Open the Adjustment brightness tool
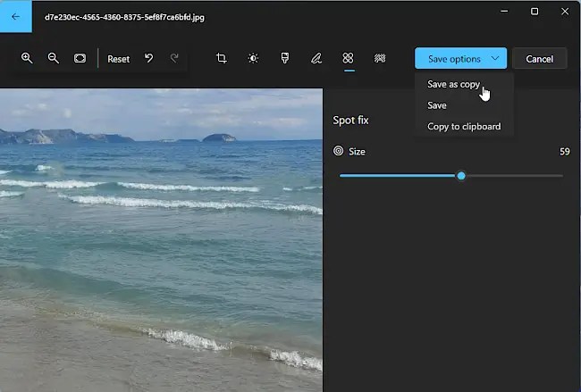Image resolution: width=581 pixels, height=392 pixels. pos(253,58)
